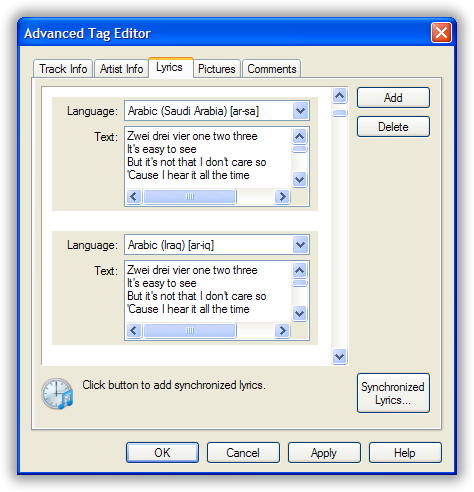
Task: Open the Comments tab
Action: [x=272, y=69]
